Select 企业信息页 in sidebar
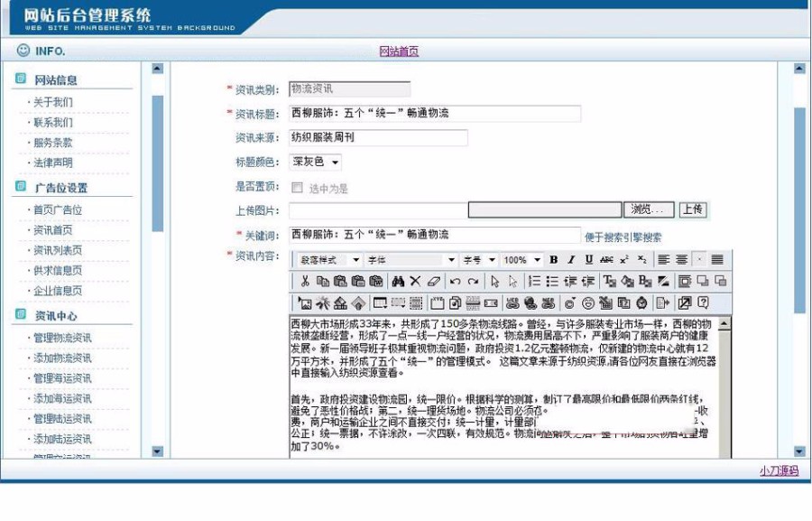This screenshot has width=812, height=521. pos(58,291)
